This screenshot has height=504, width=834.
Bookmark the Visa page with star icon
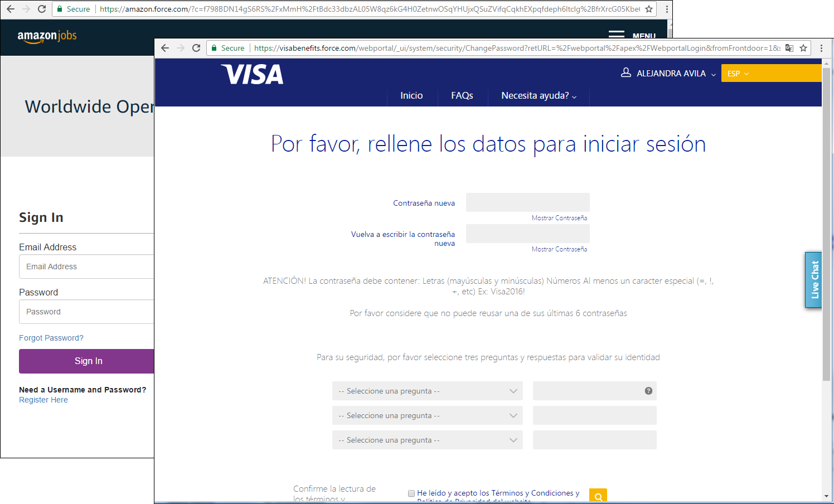803,48
